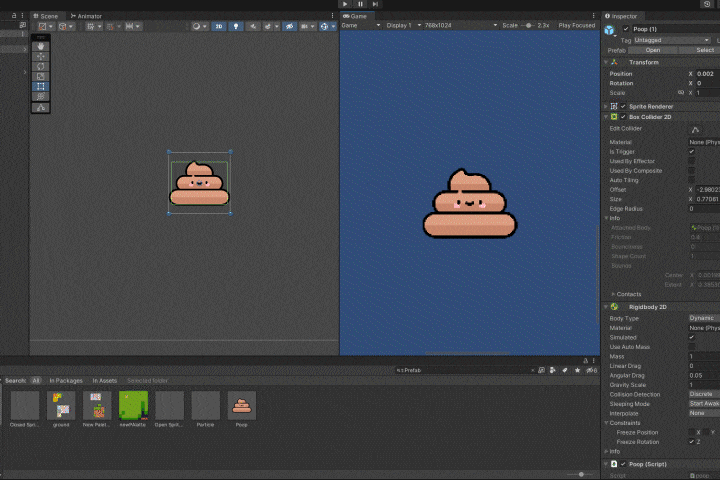The height and width of the screenshot is (480, 720).
Task: Click the prefab Open button
Action: [652, 50]
